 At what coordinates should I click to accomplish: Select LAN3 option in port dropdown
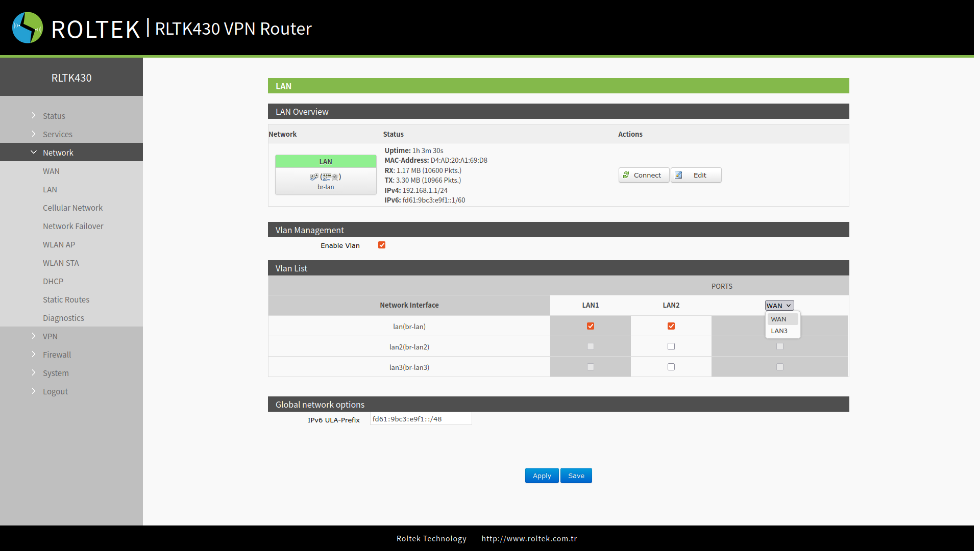[x=782, y=331]
